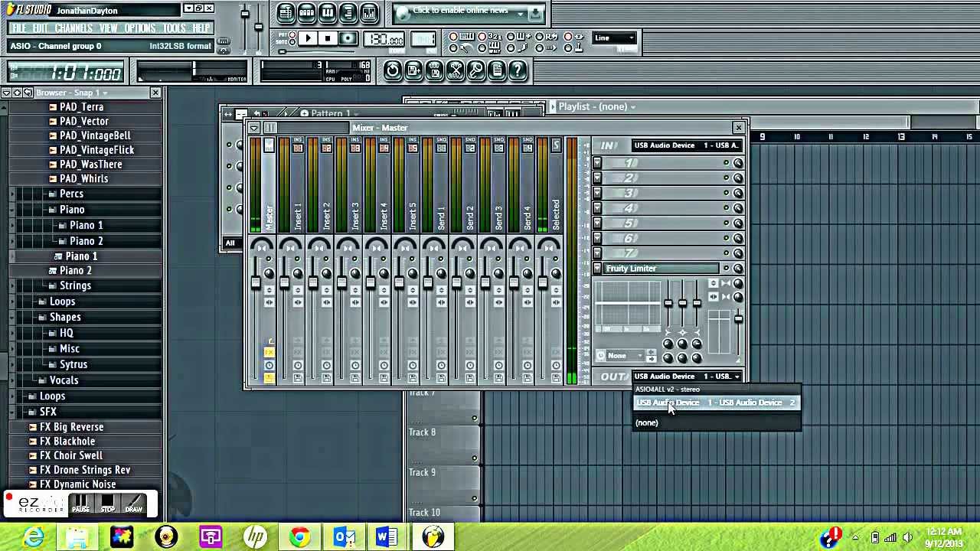Adjust the Insert 1 volume fader
Viewport: 980px width, 551px height.
point(284,282)
